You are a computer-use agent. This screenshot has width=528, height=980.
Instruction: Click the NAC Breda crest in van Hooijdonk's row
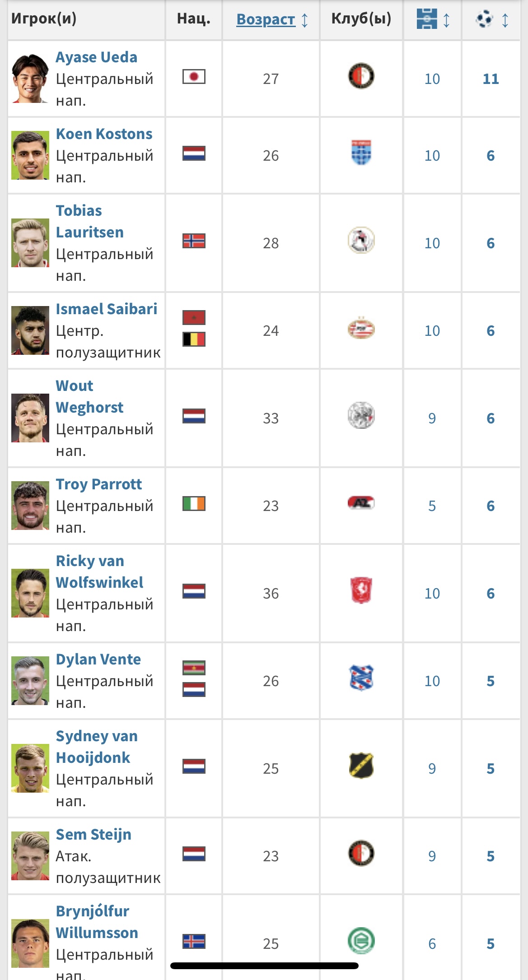361,766
